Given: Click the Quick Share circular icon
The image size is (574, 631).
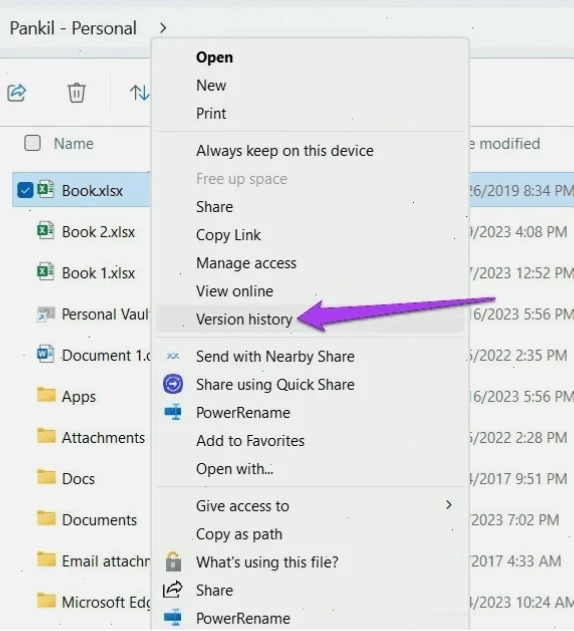Looking at the screenshot, I should coord(173,384).
